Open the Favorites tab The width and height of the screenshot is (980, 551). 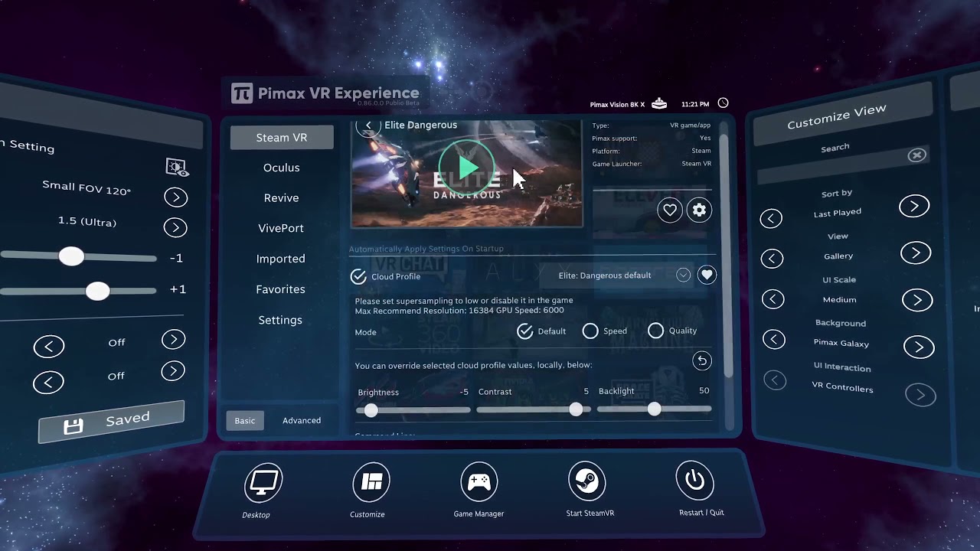tap(280, 289)
